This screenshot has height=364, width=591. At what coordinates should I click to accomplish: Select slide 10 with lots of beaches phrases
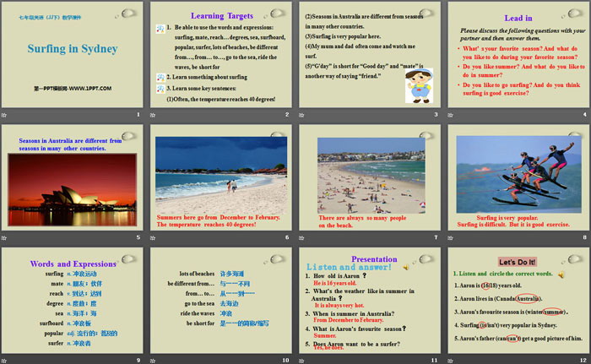click(221, 303)
